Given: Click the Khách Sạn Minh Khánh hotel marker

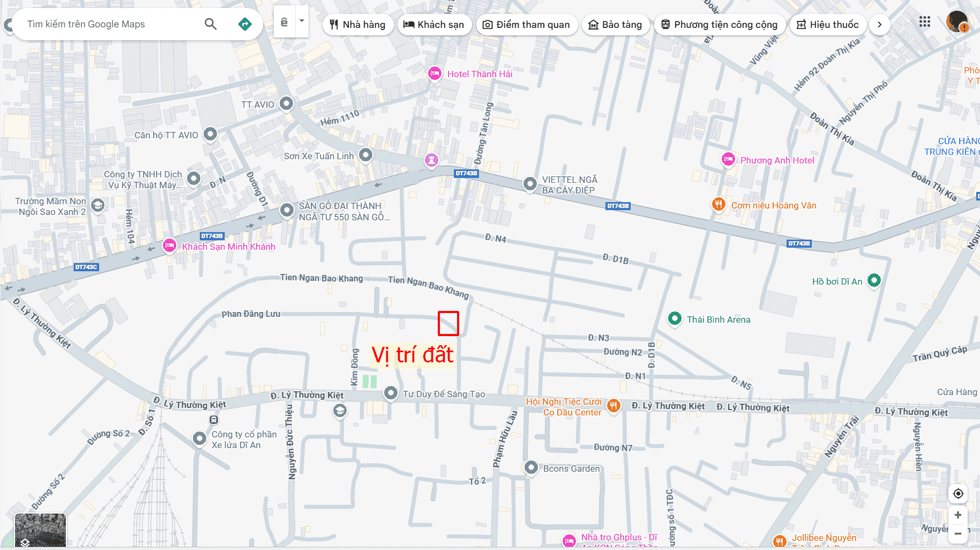Looking at the screenshot, I should point(169,246).
